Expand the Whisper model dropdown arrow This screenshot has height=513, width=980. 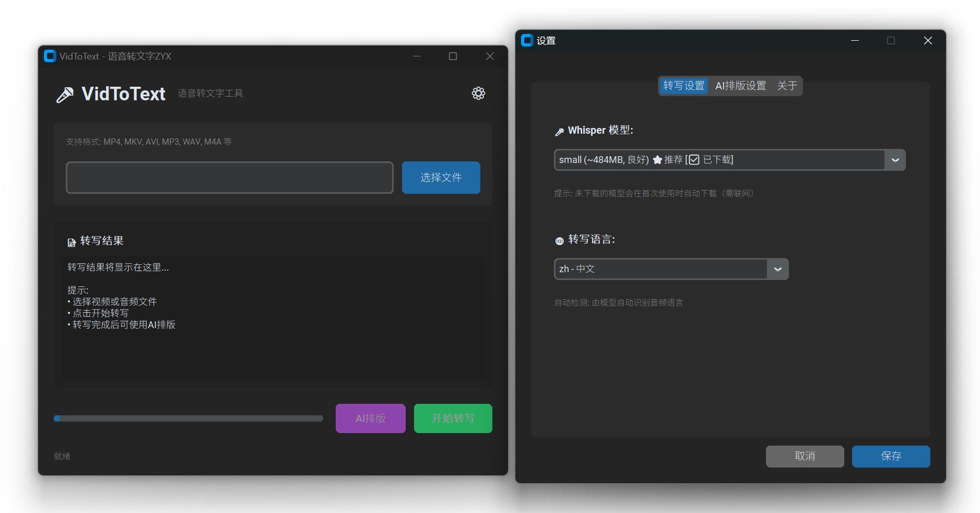point(895,160)
